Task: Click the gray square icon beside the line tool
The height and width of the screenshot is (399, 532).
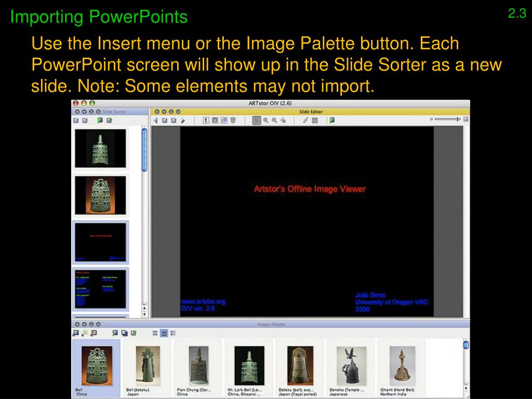Action: click(315, 120)
